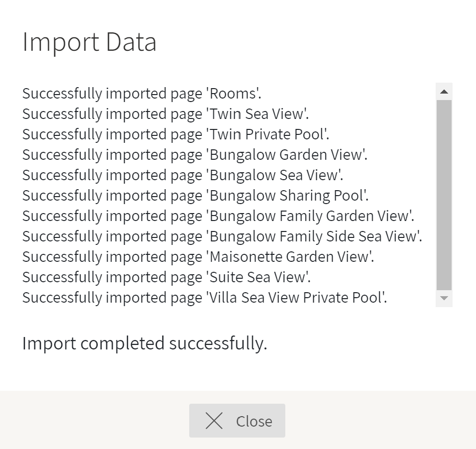The image size is (476, 449).
Task: Click the Close button
Action: click(x=237, y=421)
